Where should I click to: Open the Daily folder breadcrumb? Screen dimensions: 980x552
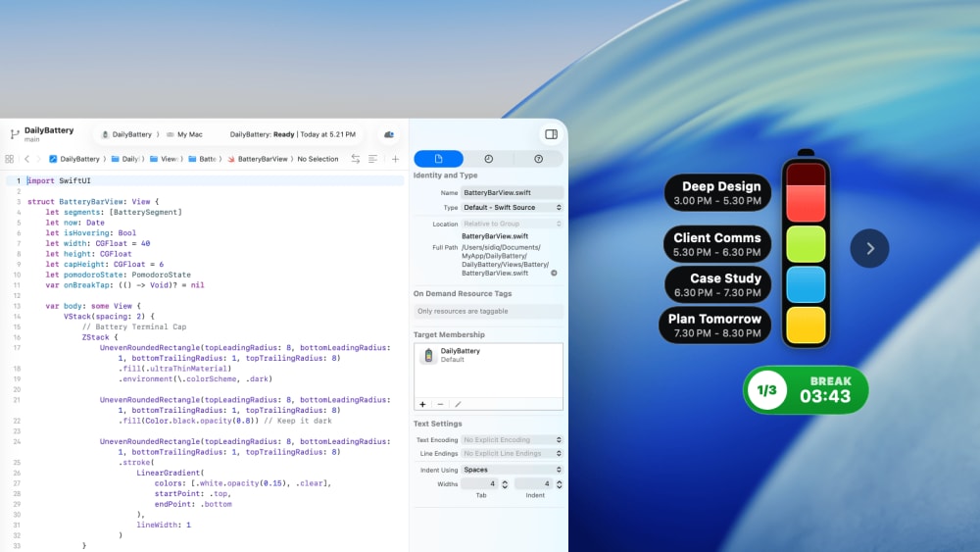(x=125, y=159)
